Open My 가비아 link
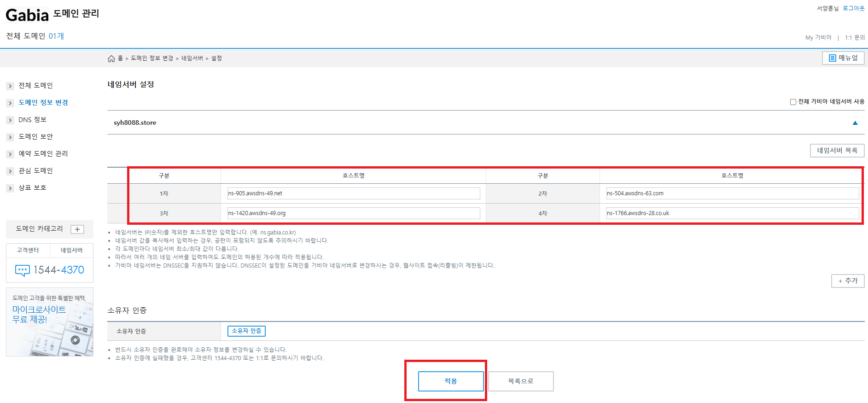Viewport: 868px width, 403px height. tap(818, 38)
